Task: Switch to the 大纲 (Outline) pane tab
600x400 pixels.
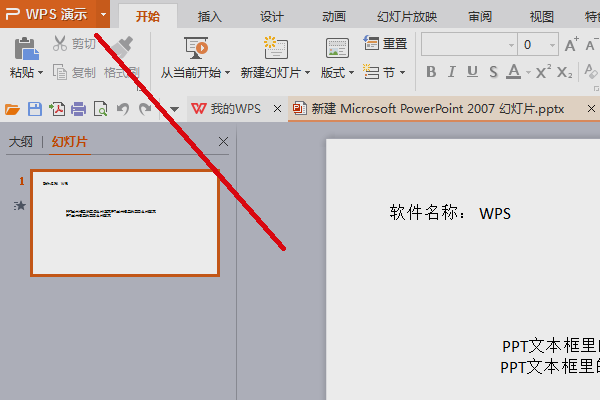Action: 21,142
